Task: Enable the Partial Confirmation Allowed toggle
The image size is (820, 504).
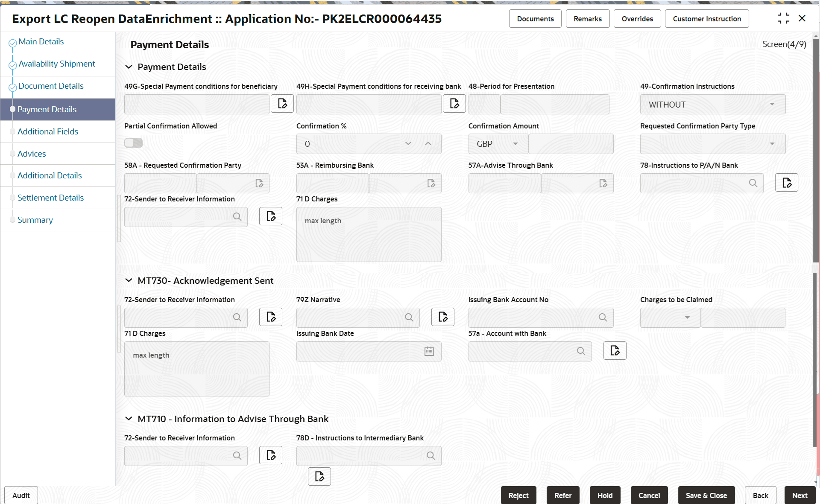Action: 133,143
